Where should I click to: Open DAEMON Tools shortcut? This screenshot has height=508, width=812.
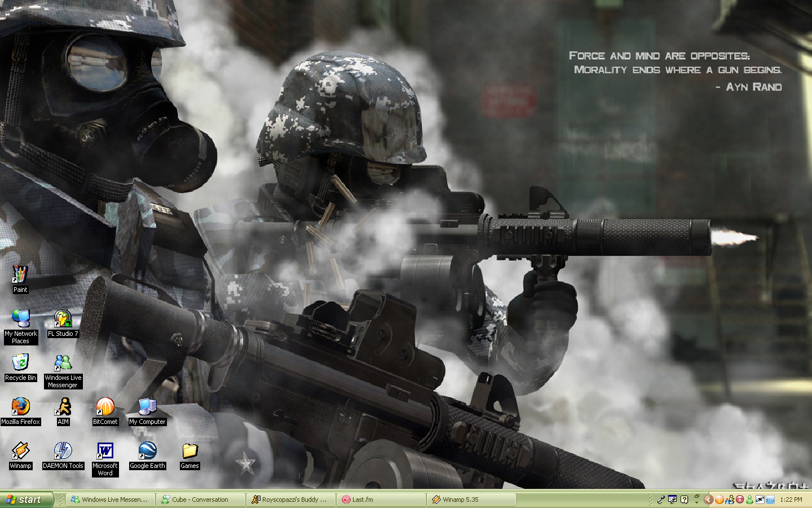tap(63, 456)
